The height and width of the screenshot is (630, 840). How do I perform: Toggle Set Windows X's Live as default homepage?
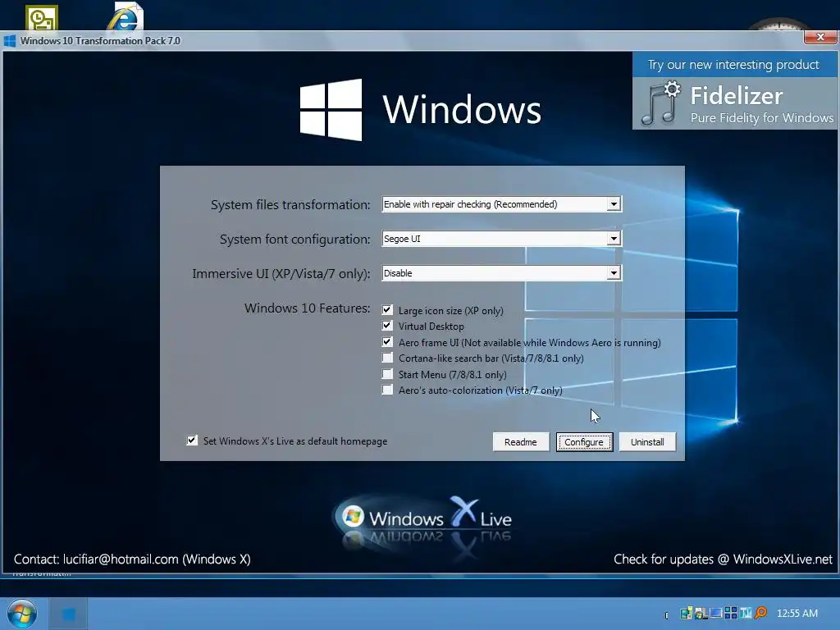click(x=192, y=441)
